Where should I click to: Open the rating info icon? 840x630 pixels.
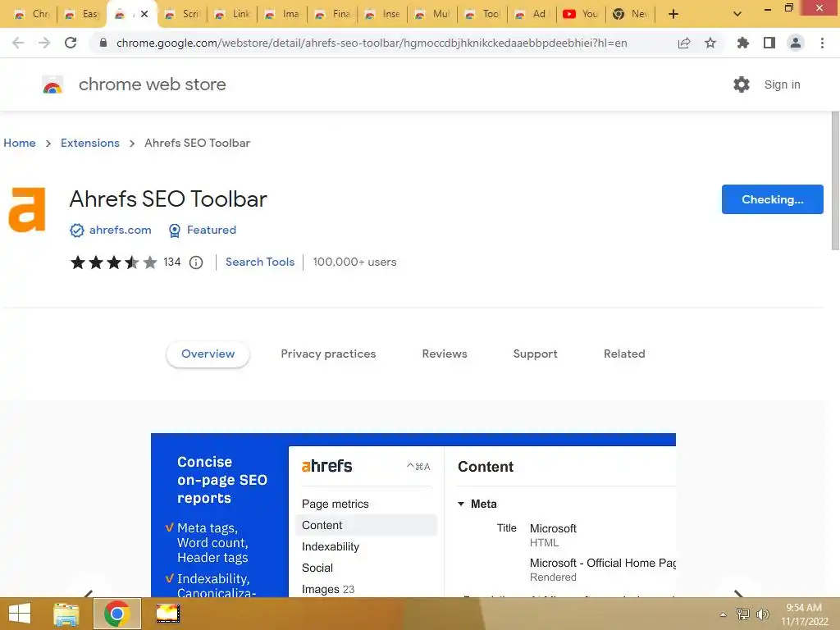tap(196, 262)
